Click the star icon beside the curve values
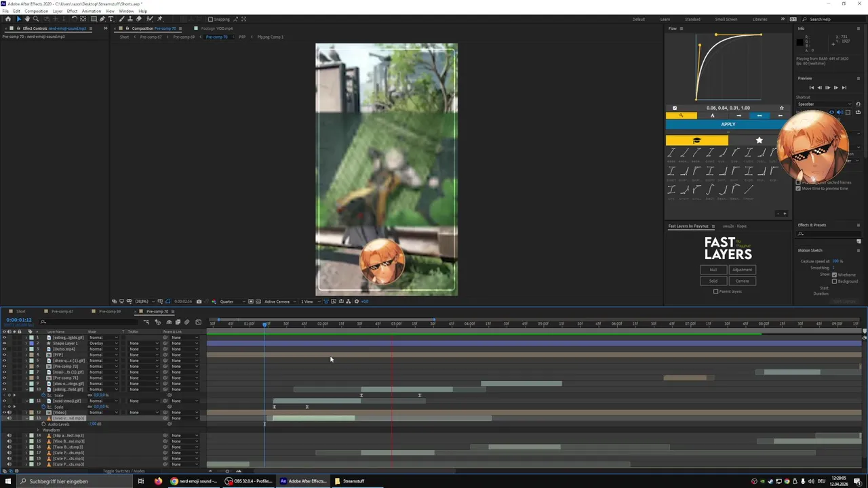Image resolution: width=868 pixels, height=488 pixels. 781,108
